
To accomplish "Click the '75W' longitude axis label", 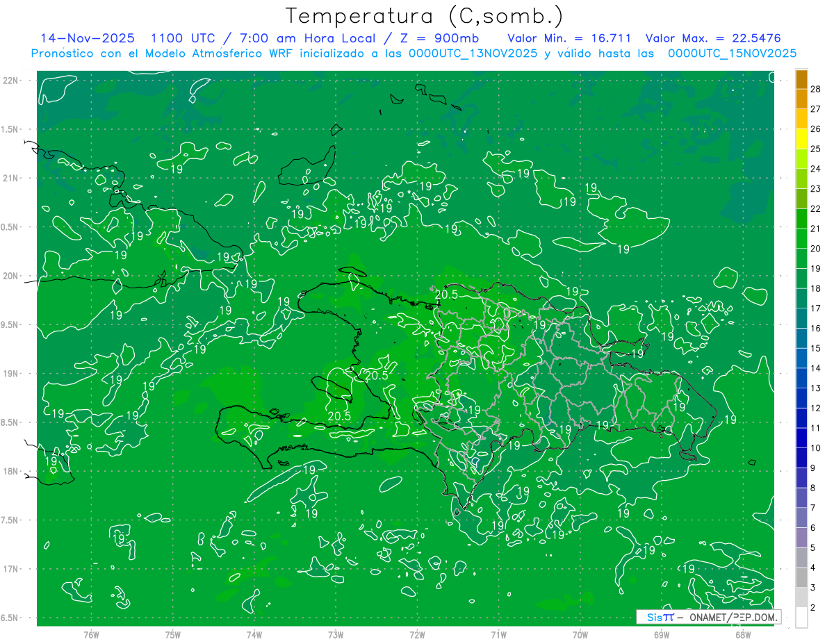I will coord(173,634).
